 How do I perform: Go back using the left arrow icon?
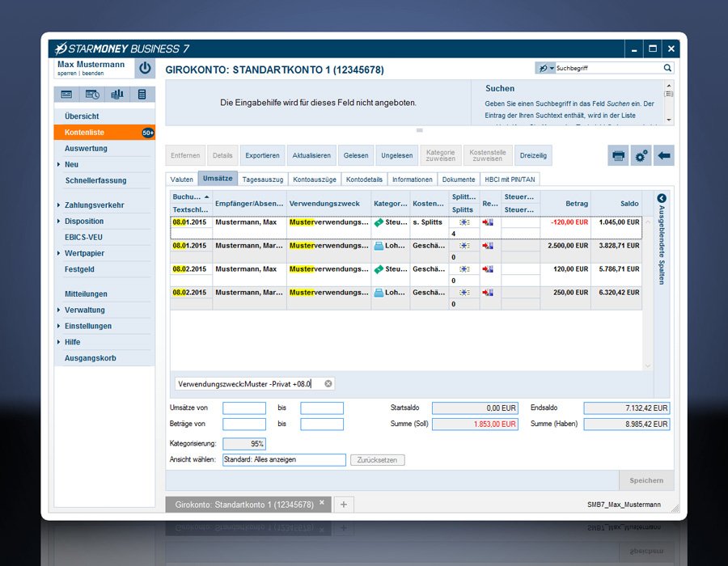click(664, 156)
